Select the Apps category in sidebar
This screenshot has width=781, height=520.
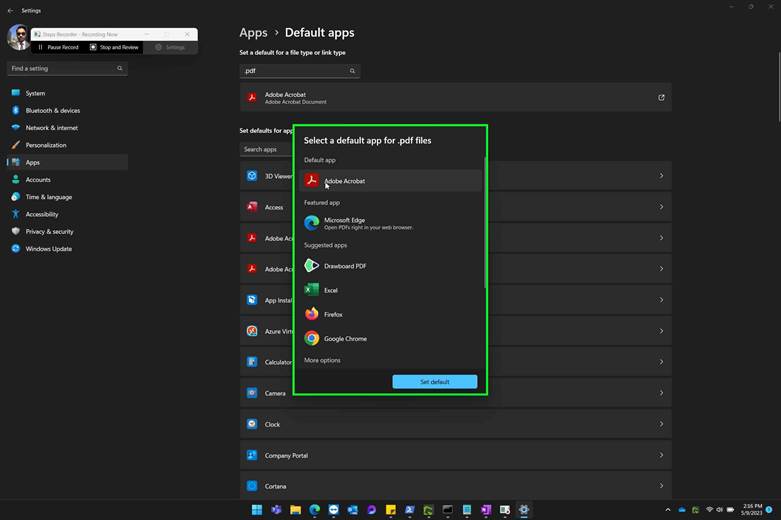(67, 162)
